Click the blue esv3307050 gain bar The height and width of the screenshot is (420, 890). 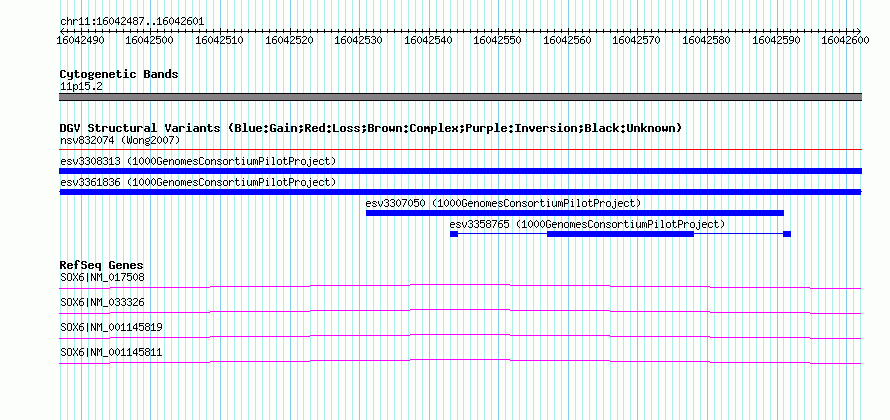coord(575,213)
